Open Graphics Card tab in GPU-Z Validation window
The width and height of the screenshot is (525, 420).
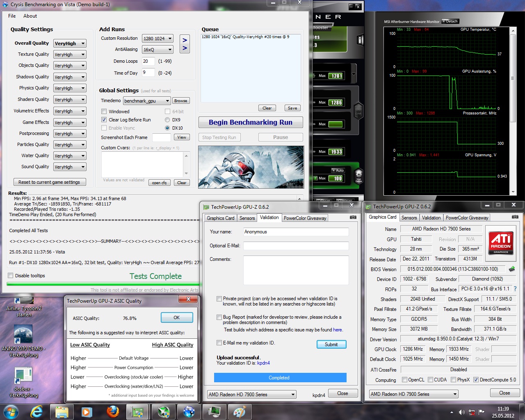click(x=221, y=218)
